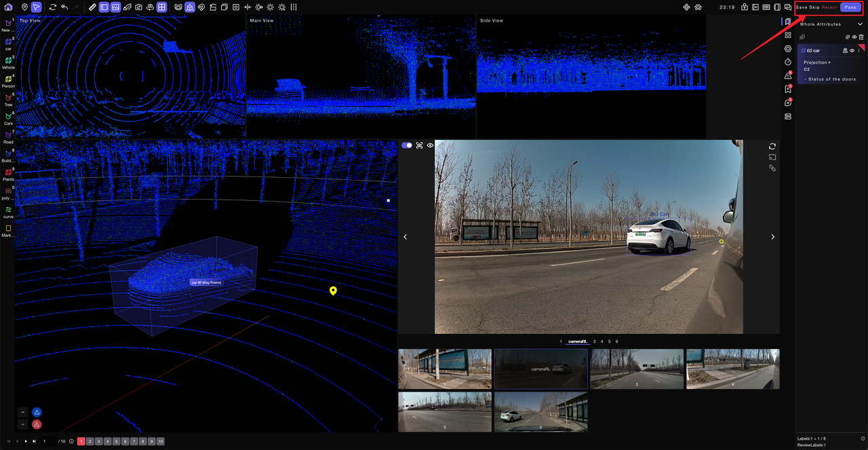Toggle visibility of all labels

tap(854, 37)
